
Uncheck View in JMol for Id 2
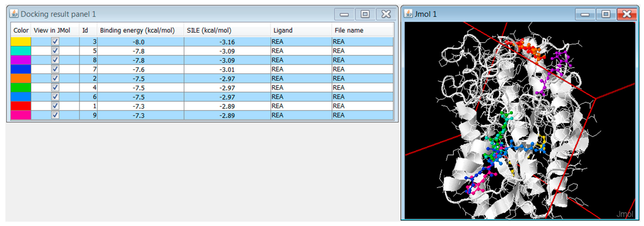click(x=55, y=78)
